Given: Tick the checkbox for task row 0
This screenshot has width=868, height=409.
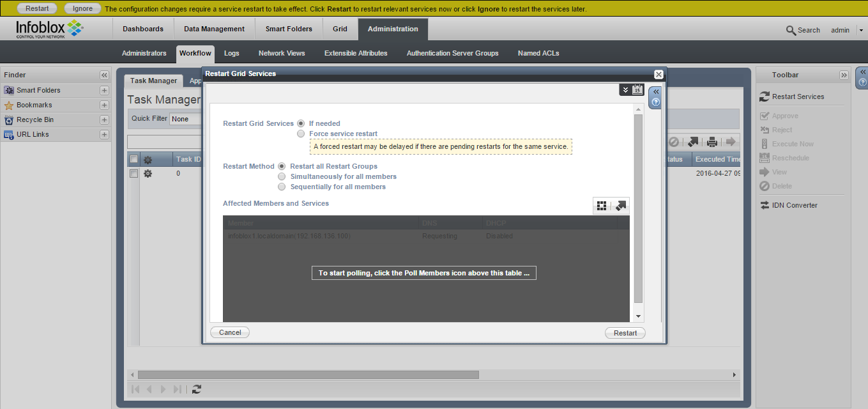Looking at the screenshot, I should point(134,173).
